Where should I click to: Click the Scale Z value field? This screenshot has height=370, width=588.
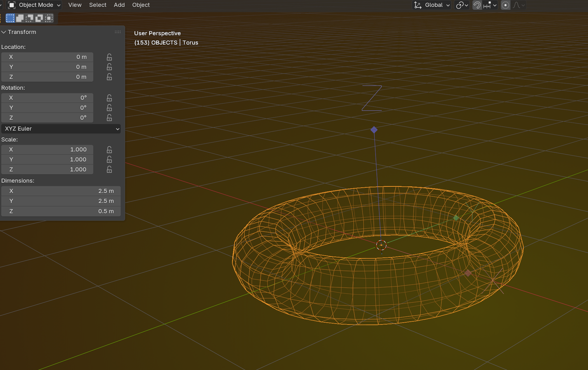click(x=47, y=170)
